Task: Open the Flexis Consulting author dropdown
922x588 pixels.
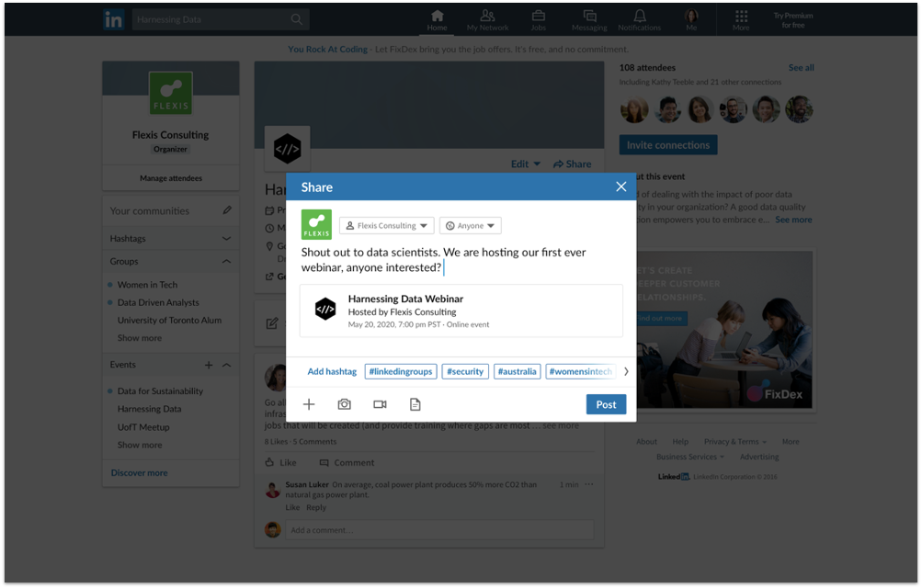Action: [x=386, y=225]
